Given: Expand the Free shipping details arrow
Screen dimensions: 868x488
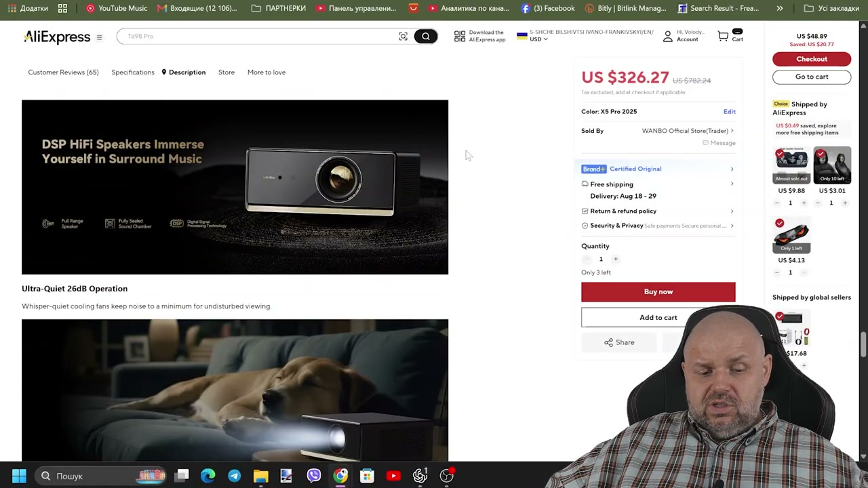Looking at the screenshot, I should pos(732,184).
